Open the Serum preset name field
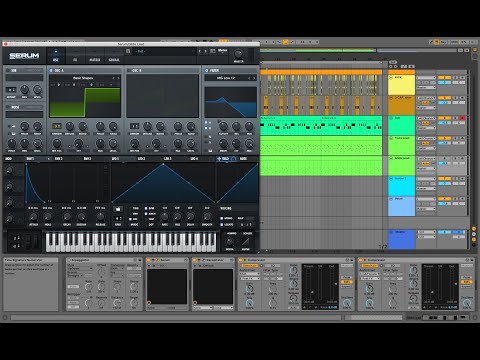The height and width of the screenshot is (360, 480). (x=164, y=51)
